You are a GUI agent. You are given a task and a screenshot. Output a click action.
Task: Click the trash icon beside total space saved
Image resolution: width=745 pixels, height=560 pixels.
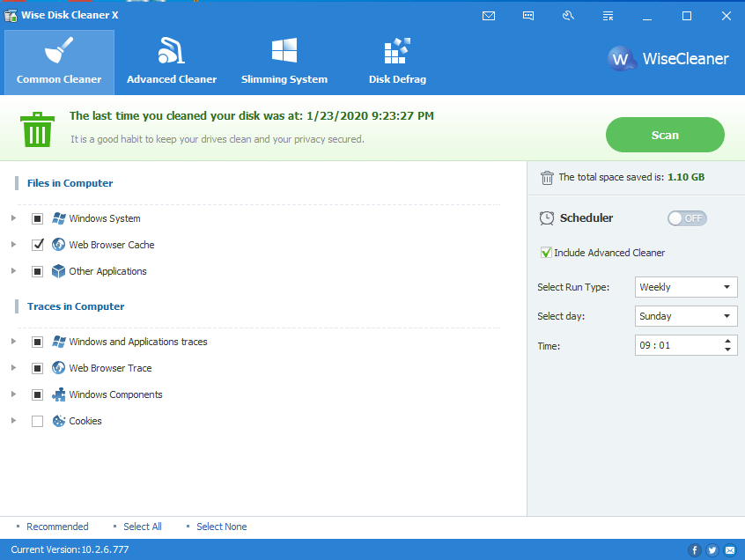pos(547,178)
